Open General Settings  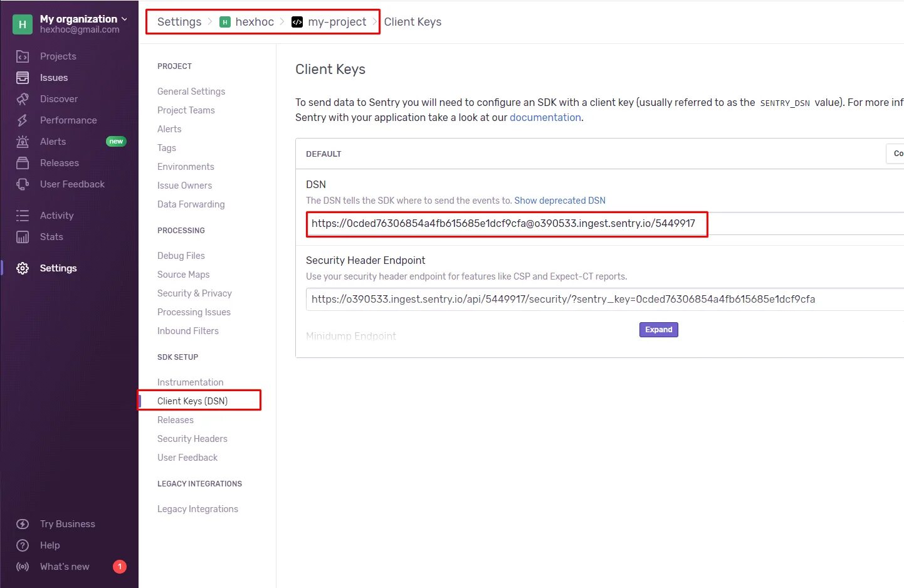coord(191,92)
